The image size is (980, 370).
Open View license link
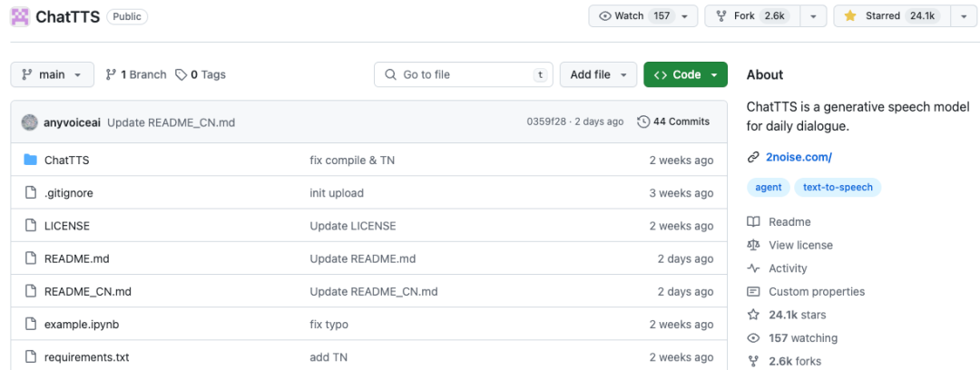point(800,245)
